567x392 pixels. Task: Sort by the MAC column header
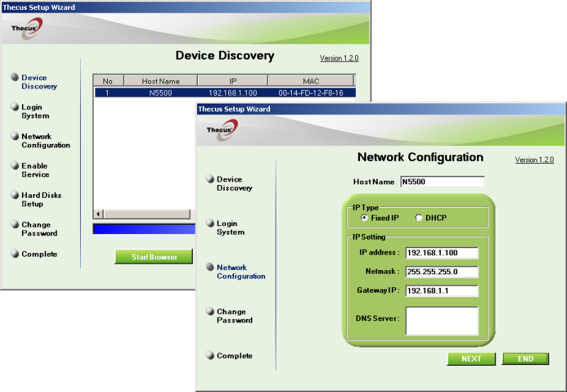point(311,81)
